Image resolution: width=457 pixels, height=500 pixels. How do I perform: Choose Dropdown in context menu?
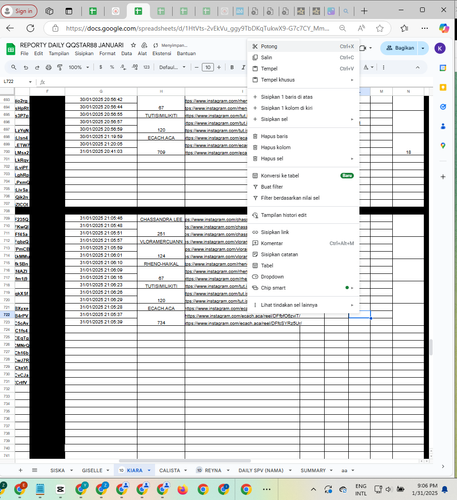click(303, 277)
